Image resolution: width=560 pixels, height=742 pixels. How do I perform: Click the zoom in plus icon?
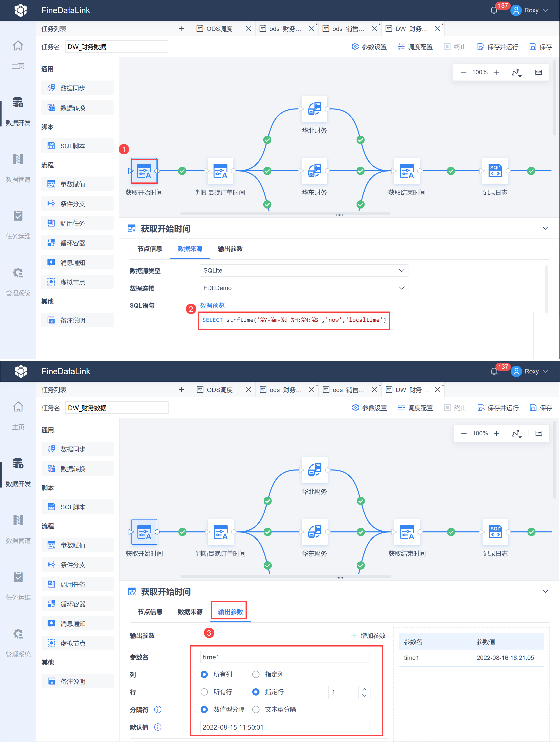tap(496, 72)
